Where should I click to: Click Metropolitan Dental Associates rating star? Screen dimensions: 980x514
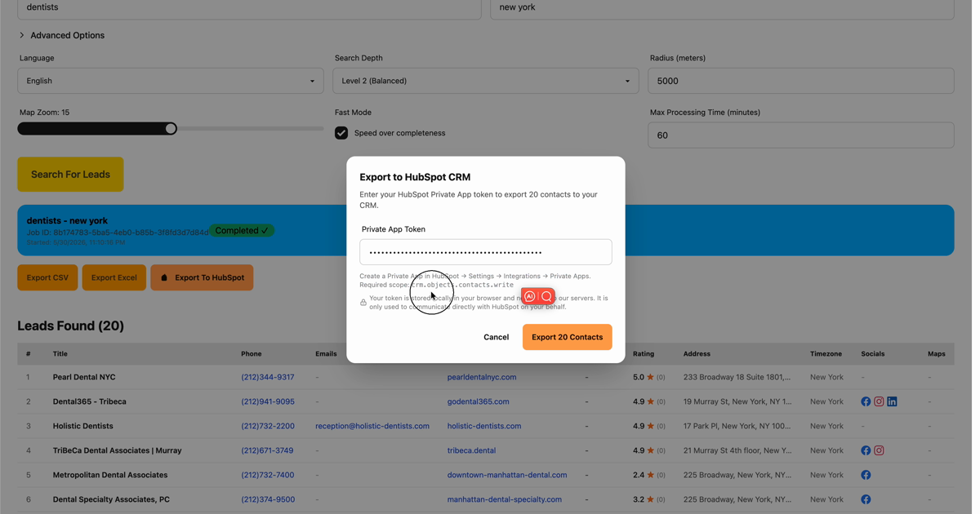pyautogui.click(x=650, y=475)
